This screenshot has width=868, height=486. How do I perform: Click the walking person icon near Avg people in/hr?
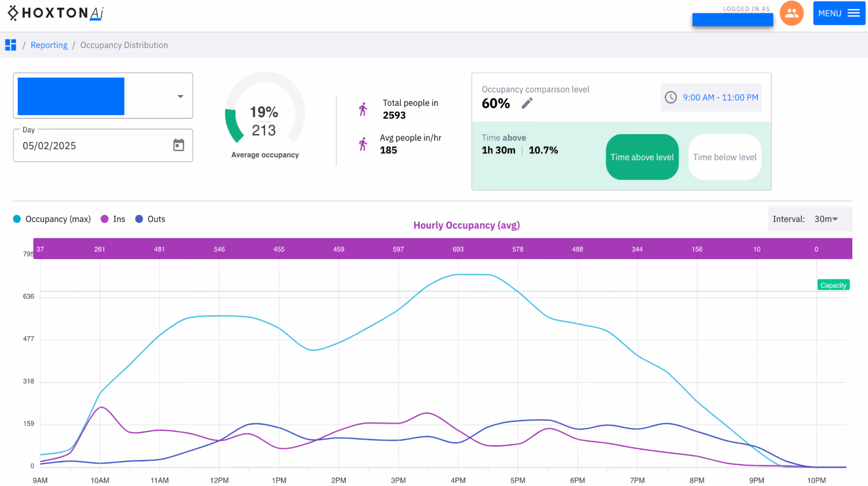point(363,144)
